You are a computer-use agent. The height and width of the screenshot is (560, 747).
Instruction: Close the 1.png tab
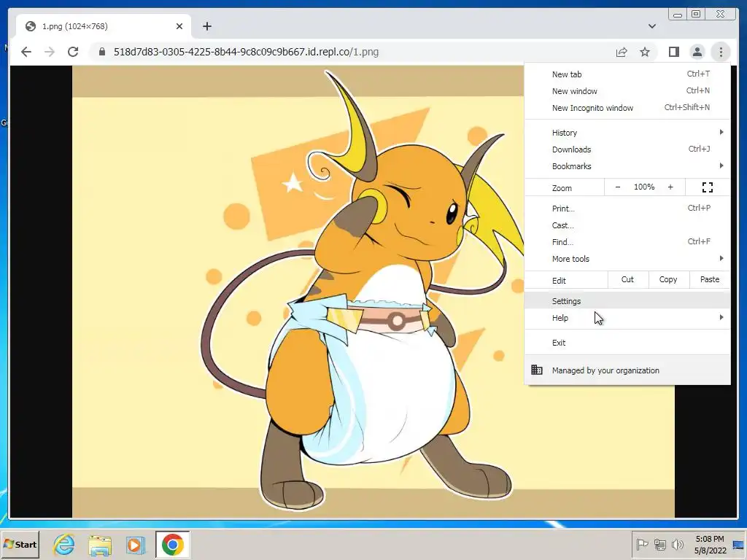pos(179,26)
